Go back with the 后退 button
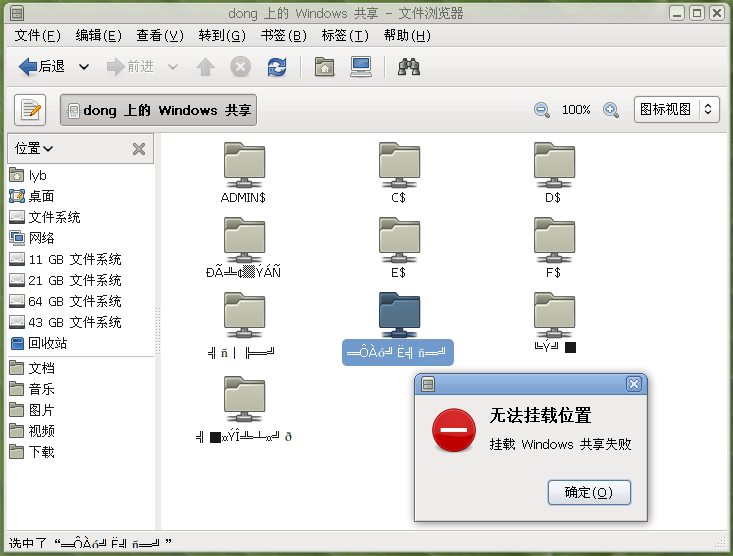733x556 pixels. tap(42, 67)
